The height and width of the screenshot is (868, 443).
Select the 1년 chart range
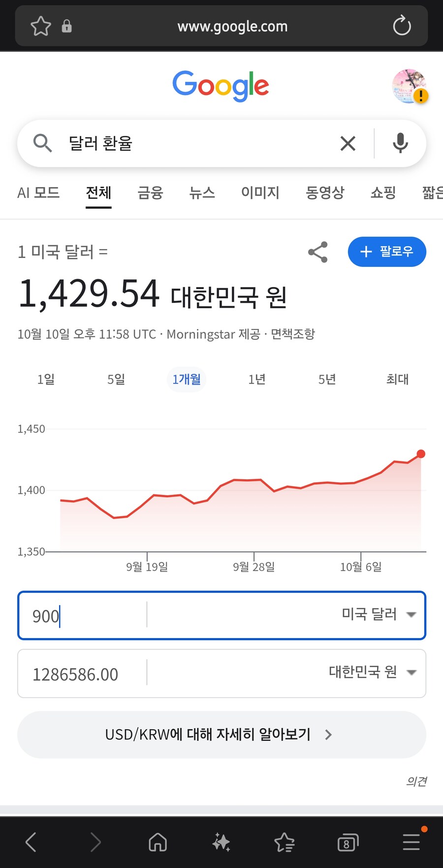tap(257, 379)
